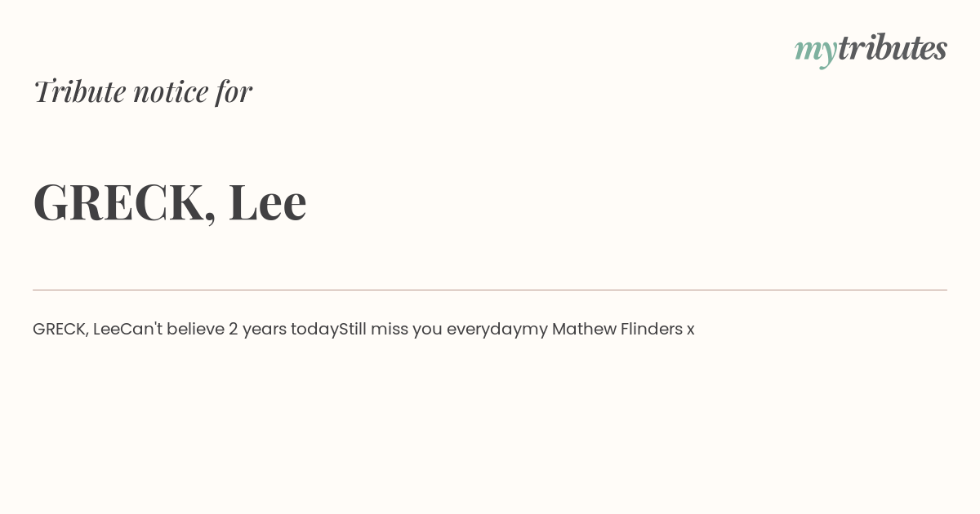Click the large surname "GRECK," title
The image size is (980, 514).
(x=125, y=202)
